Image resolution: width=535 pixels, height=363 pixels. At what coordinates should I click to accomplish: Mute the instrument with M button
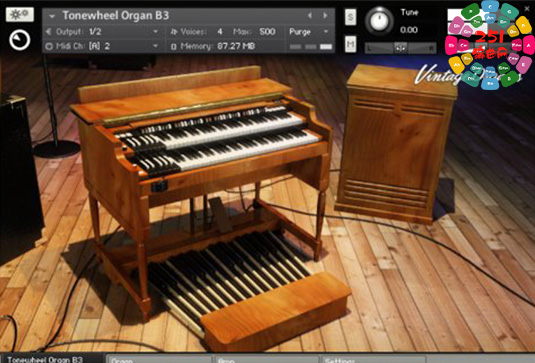[350, 44]
